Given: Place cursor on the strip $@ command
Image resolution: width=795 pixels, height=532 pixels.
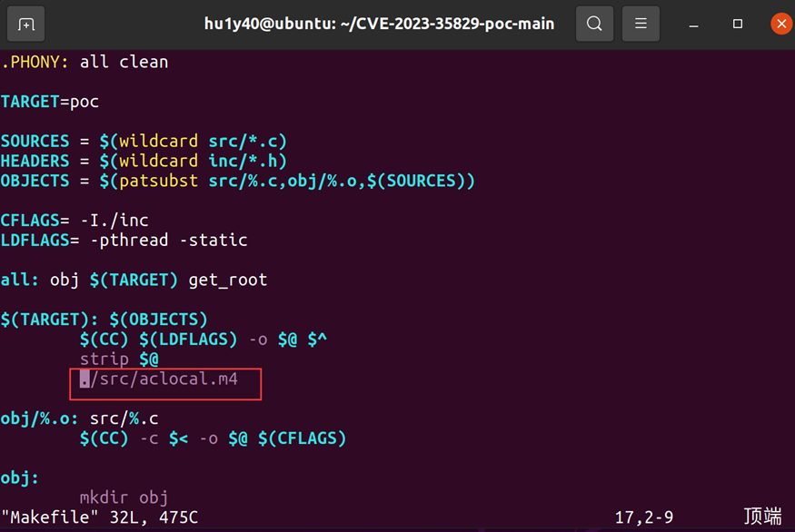Looking at the screenshot, I should 119,360.
